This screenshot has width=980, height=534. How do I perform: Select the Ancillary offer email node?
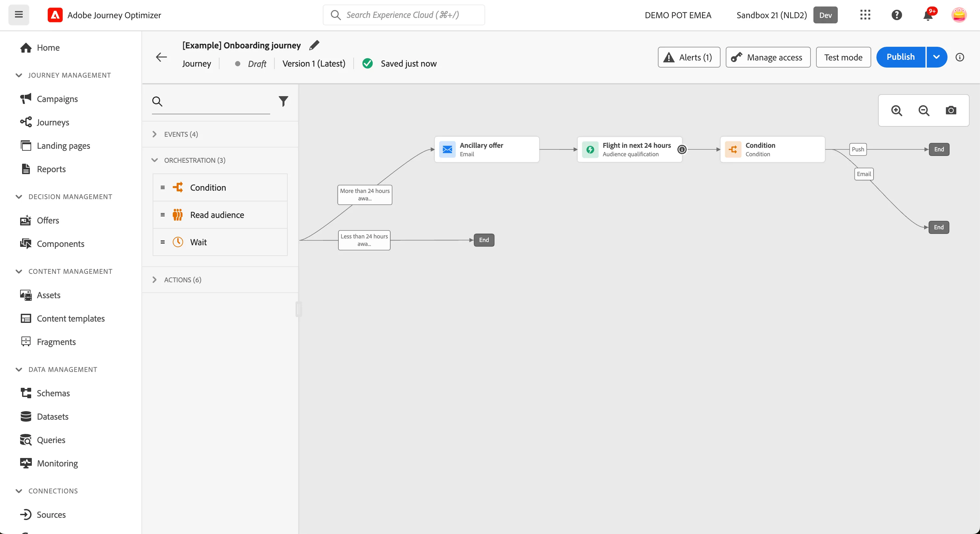click(x=486, y=149)
